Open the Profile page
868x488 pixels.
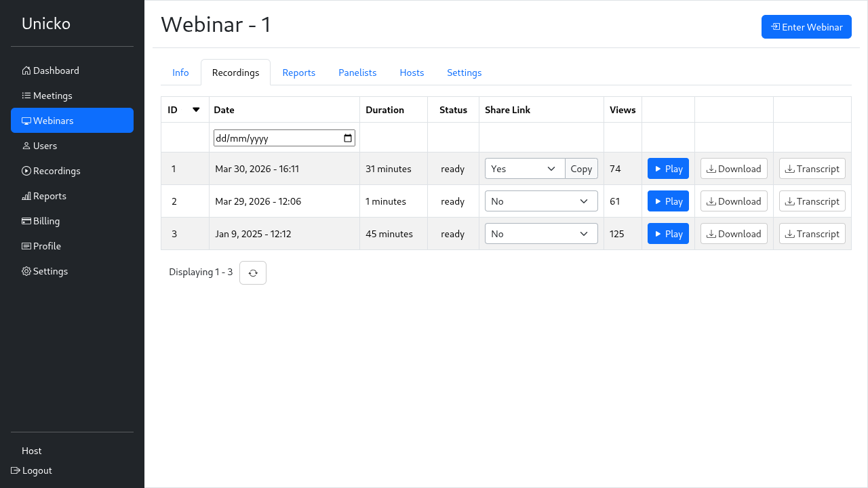click(72, 246)
